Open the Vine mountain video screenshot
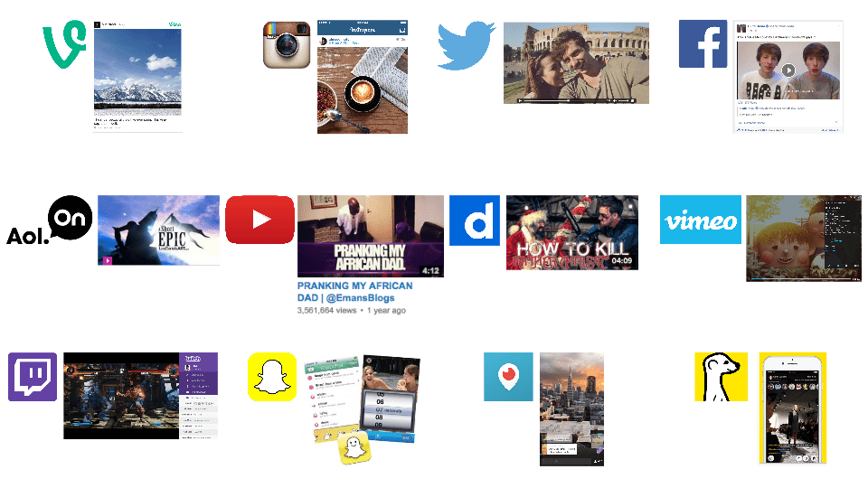 point(137,76)
